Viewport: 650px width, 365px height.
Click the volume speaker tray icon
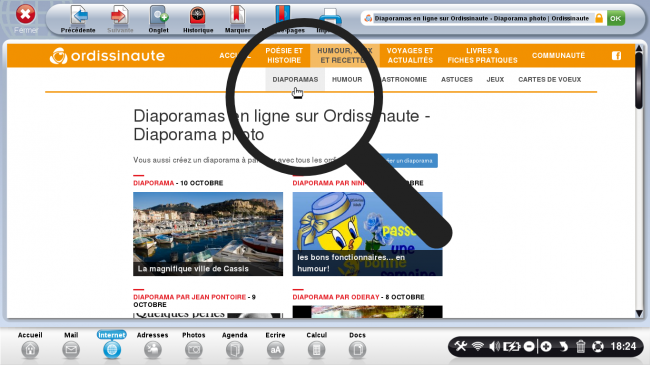(494, 346)
